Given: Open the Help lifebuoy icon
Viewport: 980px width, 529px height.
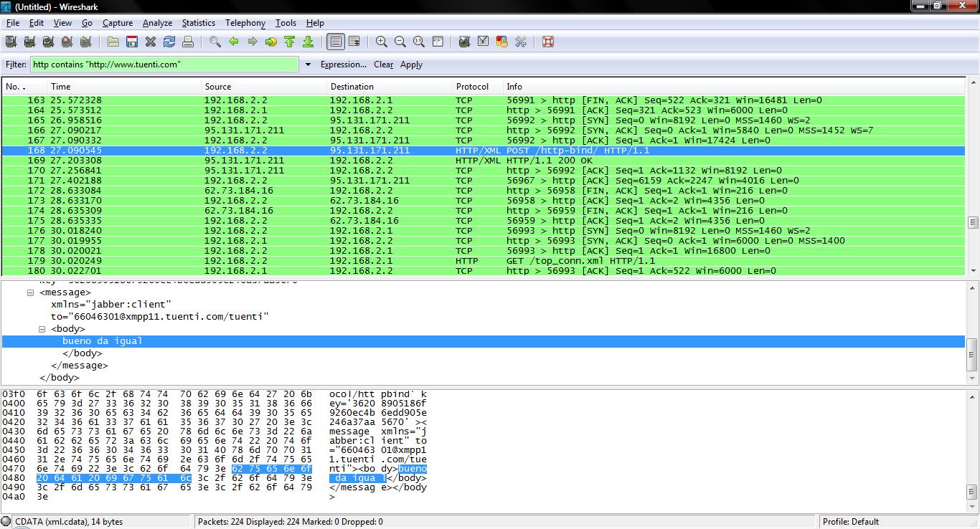Looking at the screenshot, I should click(548, 42).
